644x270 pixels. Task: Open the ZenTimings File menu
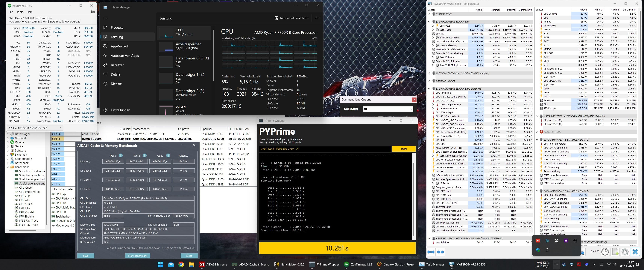pos(11,12)
